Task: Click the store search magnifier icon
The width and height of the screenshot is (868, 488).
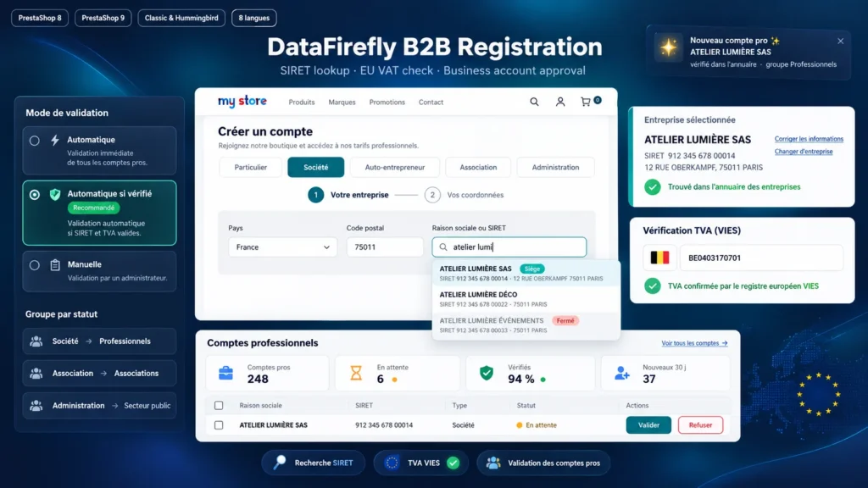Action: point(534,102)
